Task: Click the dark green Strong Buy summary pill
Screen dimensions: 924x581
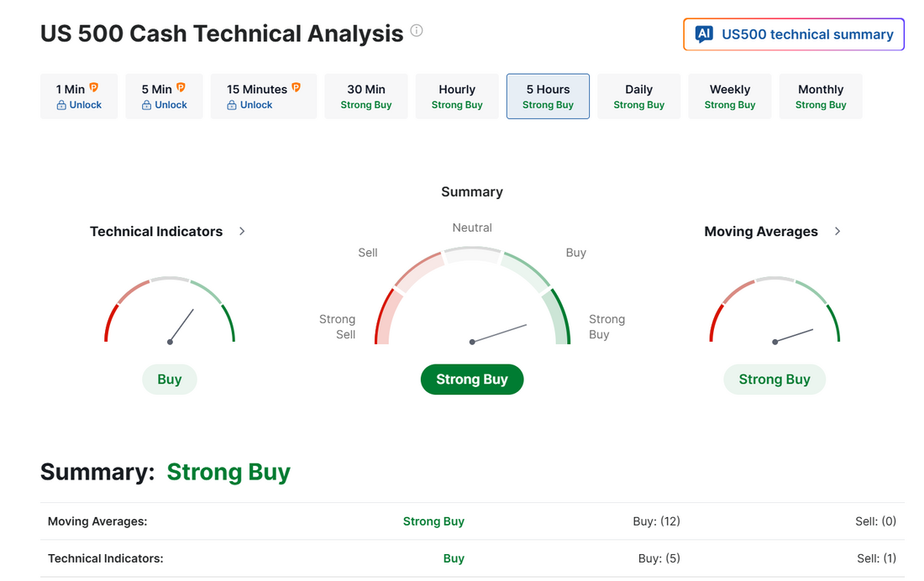Action: pos(472,379)
